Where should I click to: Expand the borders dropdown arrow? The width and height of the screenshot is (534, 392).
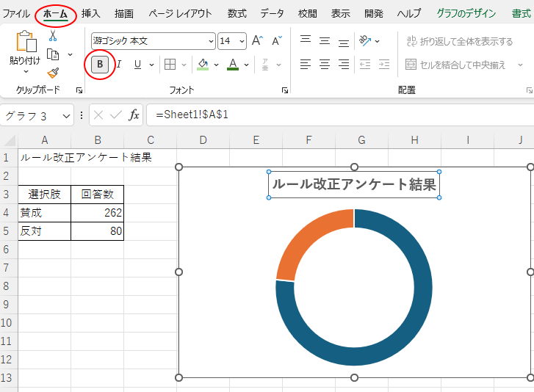(x=184, y=65)
